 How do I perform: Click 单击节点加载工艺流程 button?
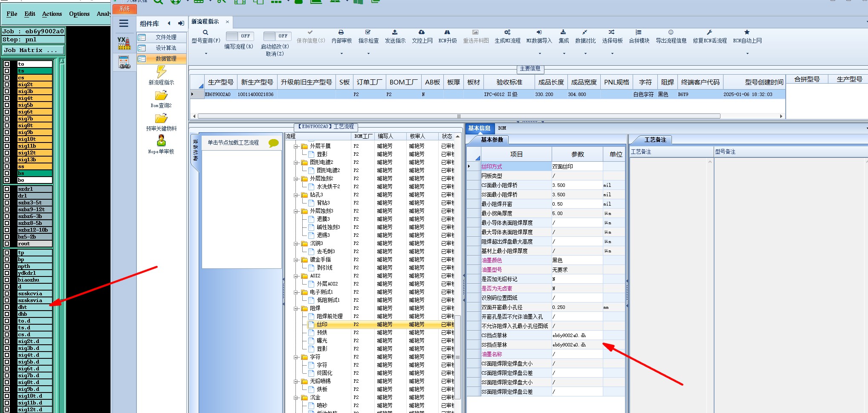coord(241,143)
